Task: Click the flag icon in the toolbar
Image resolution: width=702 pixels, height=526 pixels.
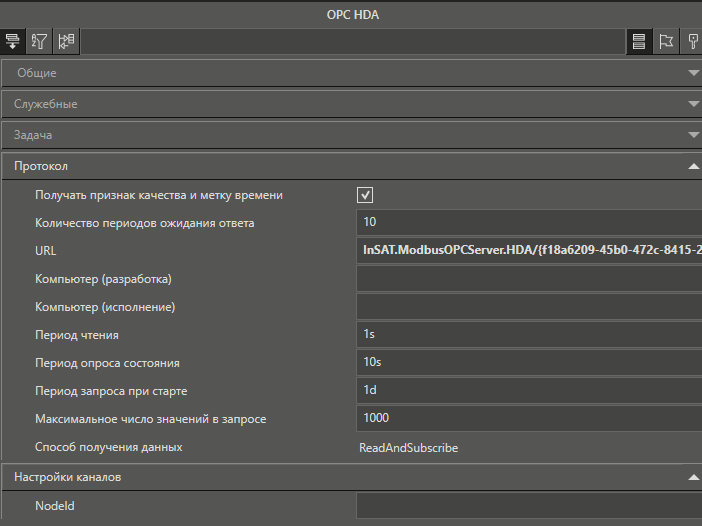Action: (x=666, y=41)
